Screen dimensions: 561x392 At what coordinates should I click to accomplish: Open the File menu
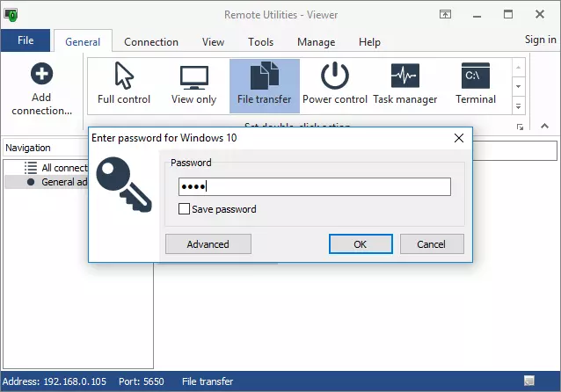click(25, 40)
